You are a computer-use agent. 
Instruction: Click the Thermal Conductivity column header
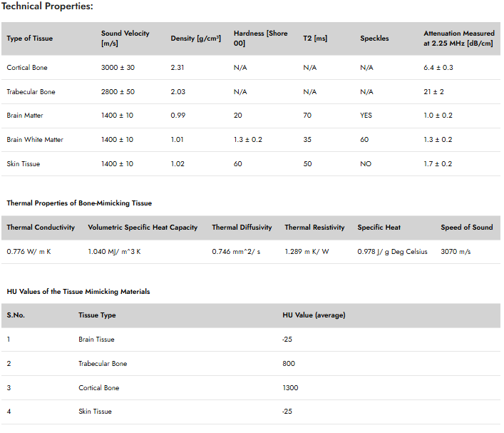coord(41,227)
